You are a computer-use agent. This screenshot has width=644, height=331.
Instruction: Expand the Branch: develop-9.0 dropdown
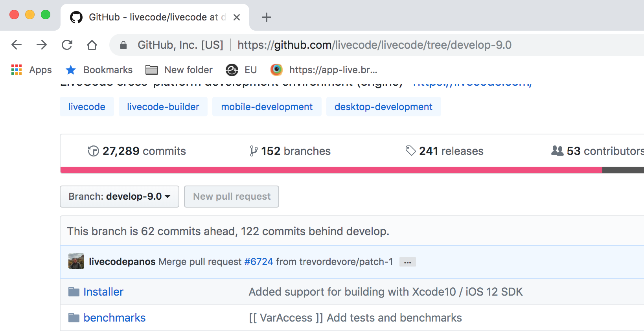click(x=120, y=197)
